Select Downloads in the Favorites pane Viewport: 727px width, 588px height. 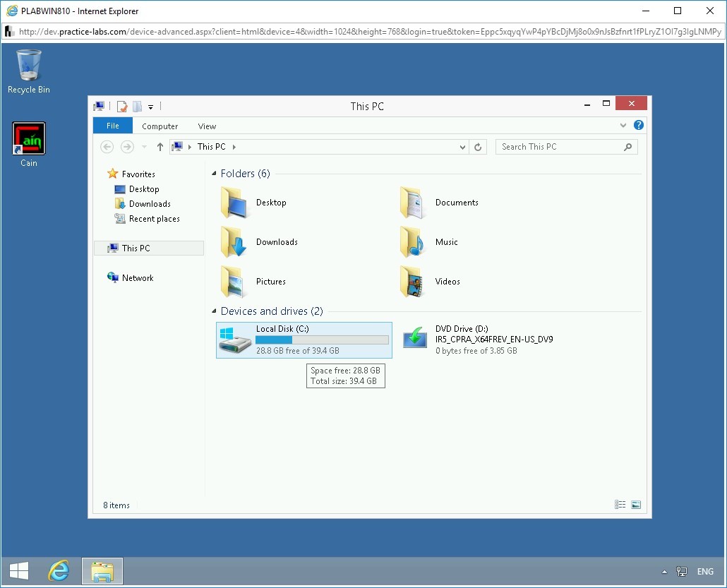pos(148,205)
